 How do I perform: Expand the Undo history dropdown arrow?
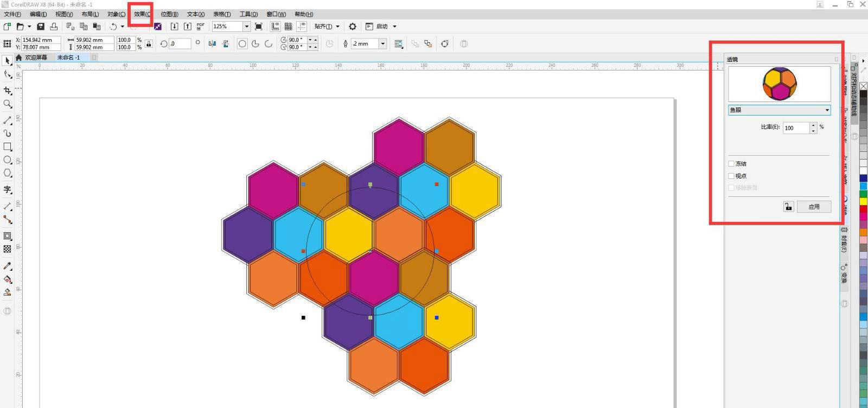122,26
